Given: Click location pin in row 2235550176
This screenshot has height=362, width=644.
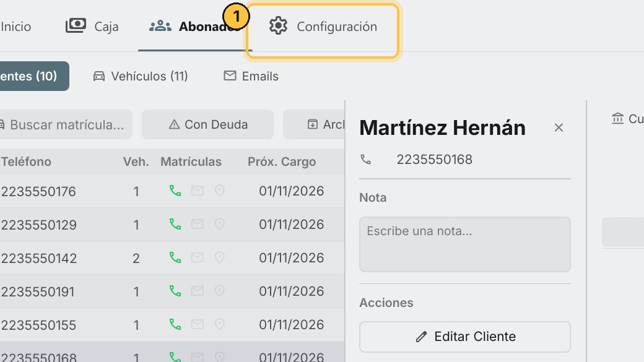Looking at the screenshot, I should tap(220, 191).
